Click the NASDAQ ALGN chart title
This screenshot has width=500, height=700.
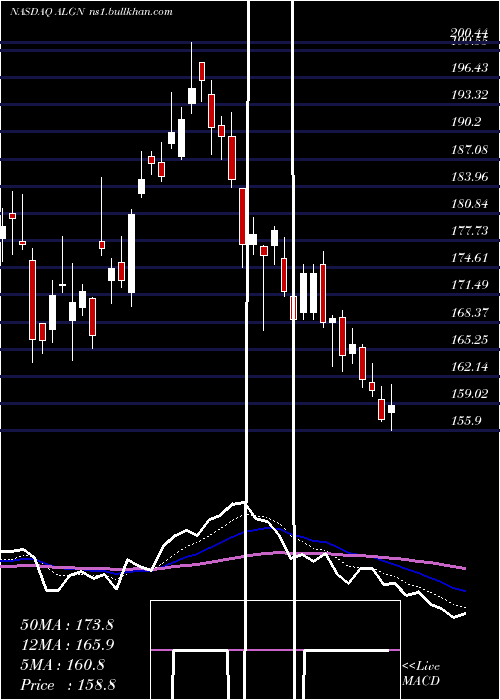(91, 12)
